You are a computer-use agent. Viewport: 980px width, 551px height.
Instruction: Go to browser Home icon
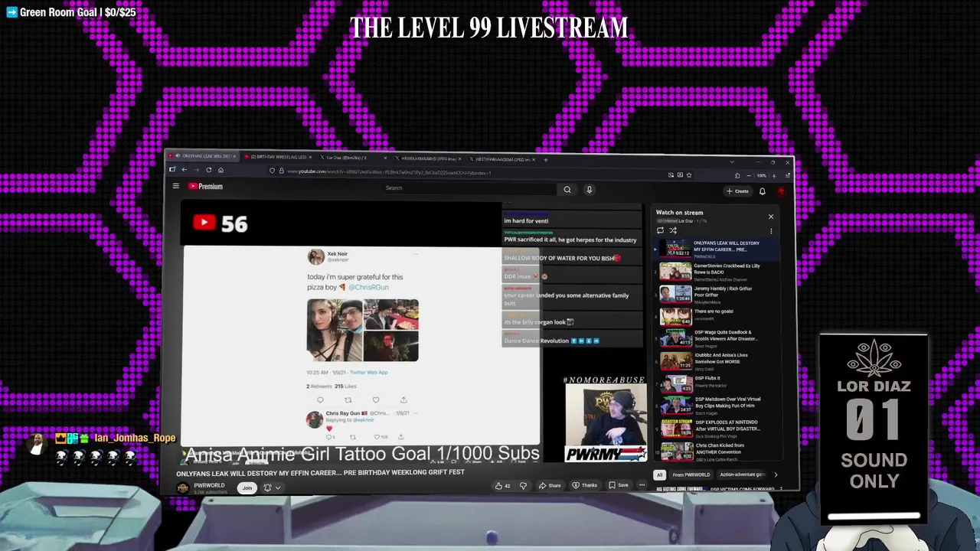pos(220,169)
